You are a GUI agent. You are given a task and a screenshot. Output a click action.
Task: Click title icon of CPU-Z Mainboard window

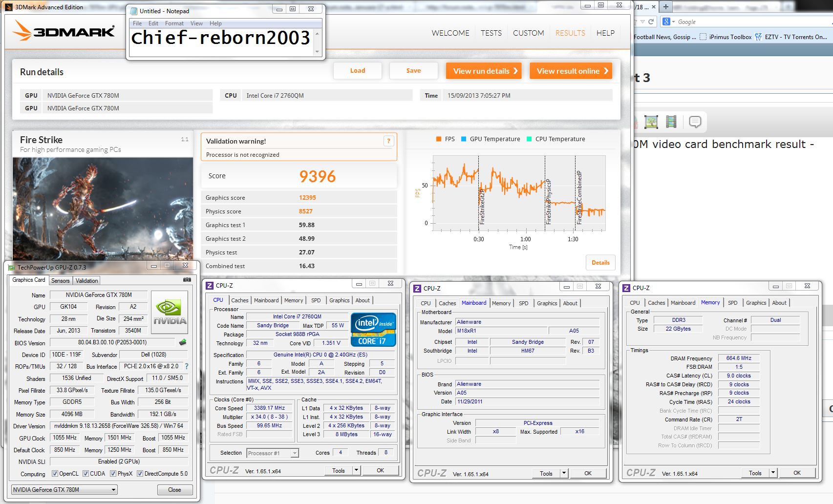(x=417, y=288)
